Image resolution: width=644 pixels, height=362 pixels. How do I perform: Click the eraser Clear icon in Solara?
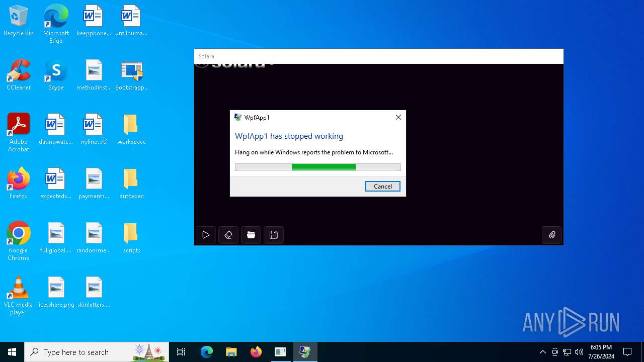click(228, 235)
